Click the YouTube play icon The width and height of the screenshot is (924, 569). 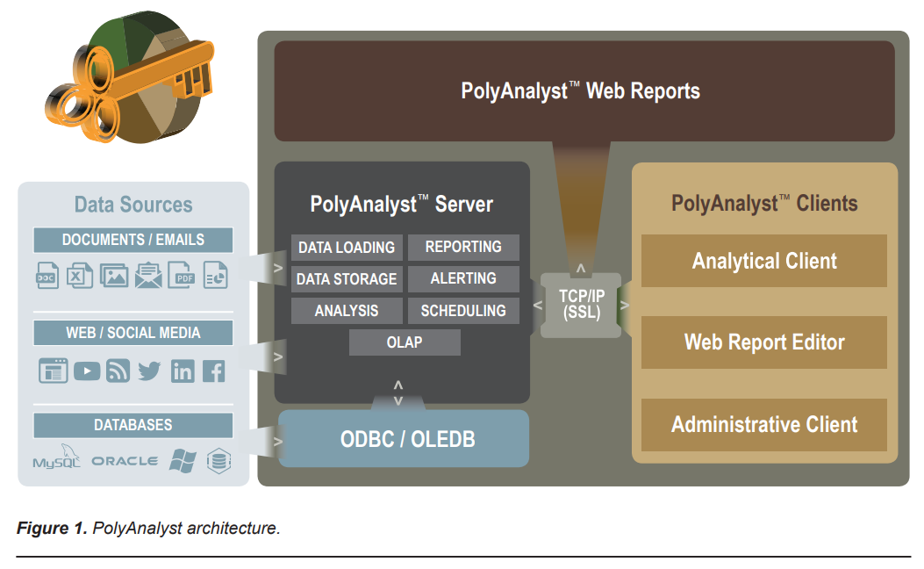[x=87, y=371]
